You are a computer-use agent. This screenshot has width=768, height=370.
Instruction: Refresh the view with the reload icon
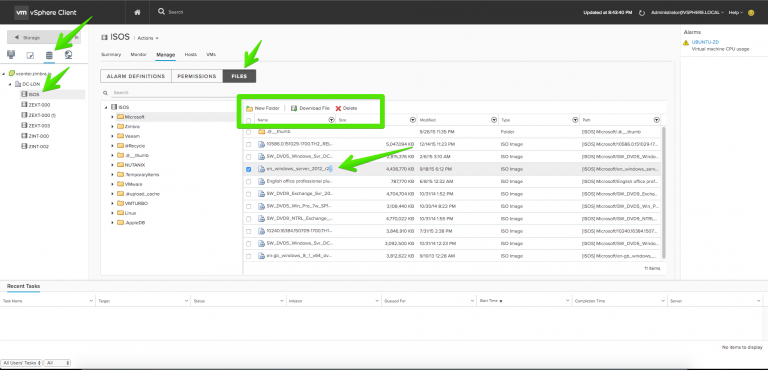click(x=642, y=13)
